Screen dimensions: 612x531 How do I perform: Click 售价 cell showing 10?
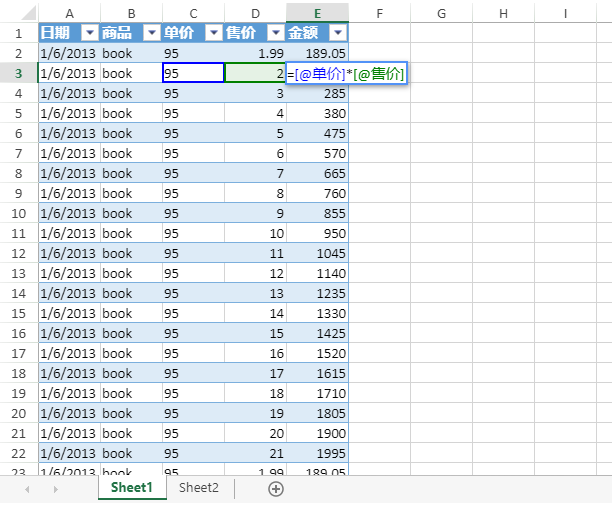point(256,233)
